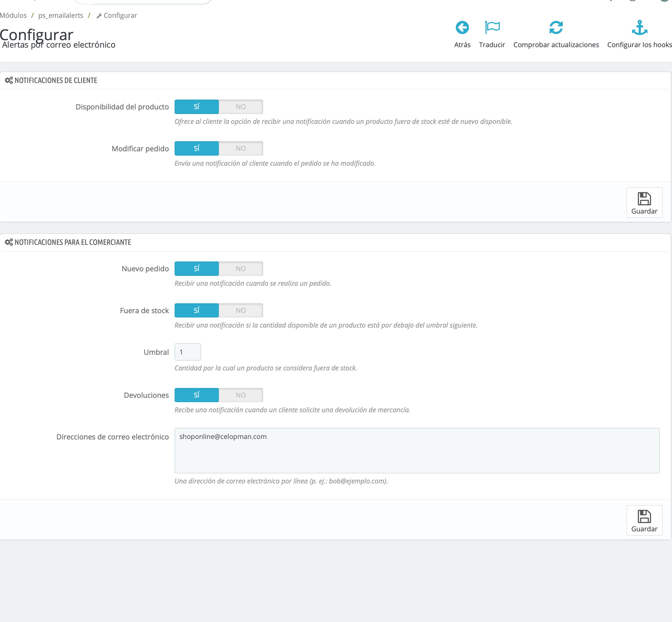Screen dimensions: 672x622
Task: Set Devoluciones to NO
Action: tap(241, 395)
